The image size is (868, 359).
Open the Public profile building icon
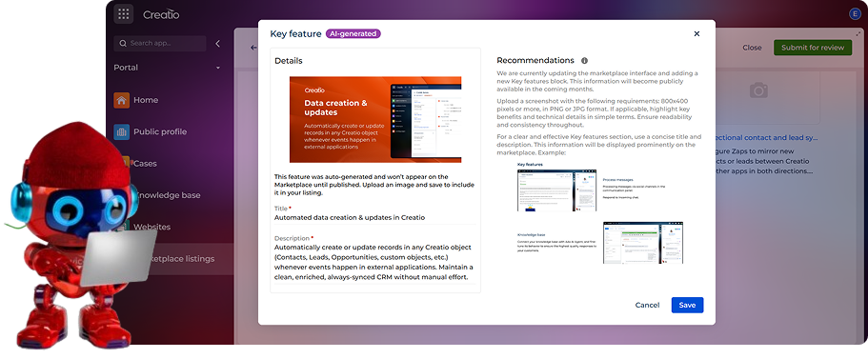122,131
